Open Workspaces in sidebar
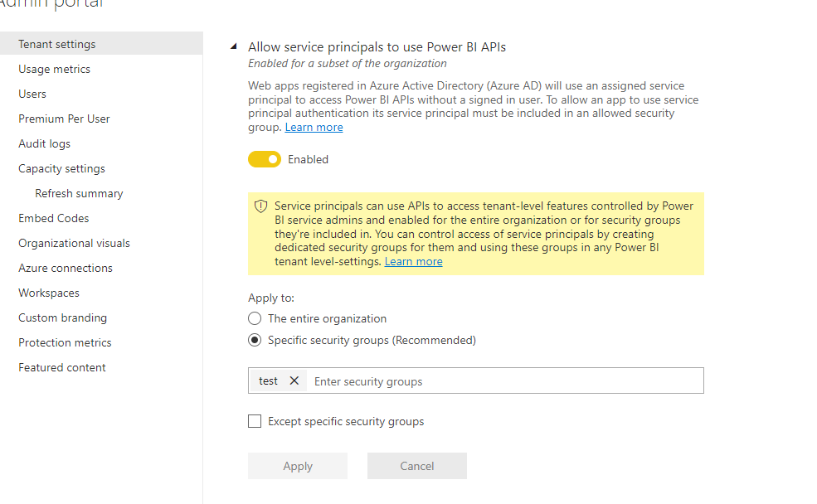This screenshot has width=817, height=504. [x=49, y=293]
